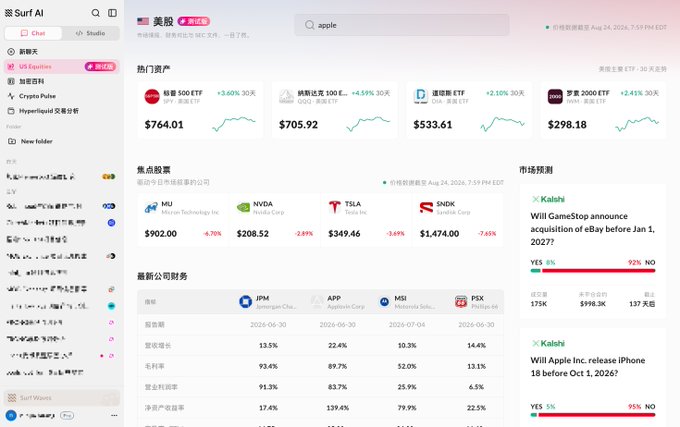Click the new folder icon
The width and height of the screenshot is (680, 427).
click(12, 141)
